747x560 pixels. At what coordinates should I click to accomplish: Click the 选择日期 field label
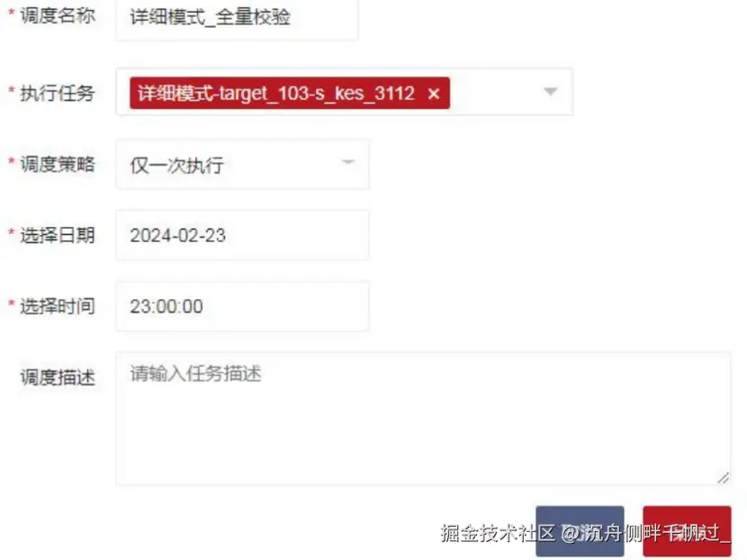[x=58, y=235]
